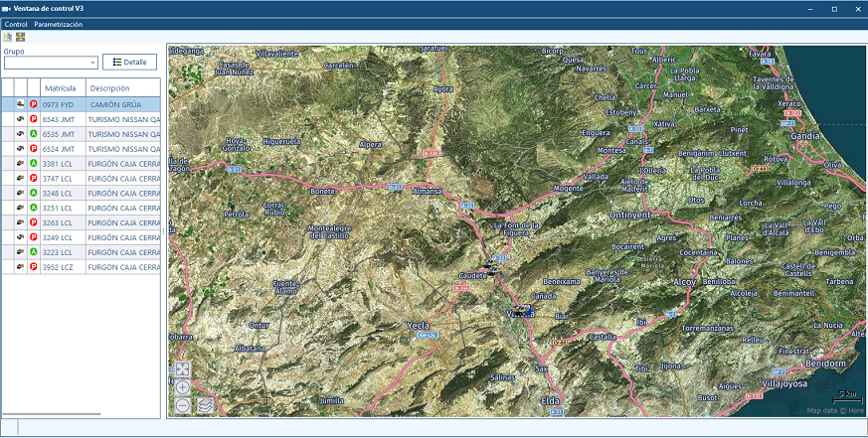Viewport: 868px width, 438px height.
Task: Open the Grupo dropdown list
Action: point(92,62)
